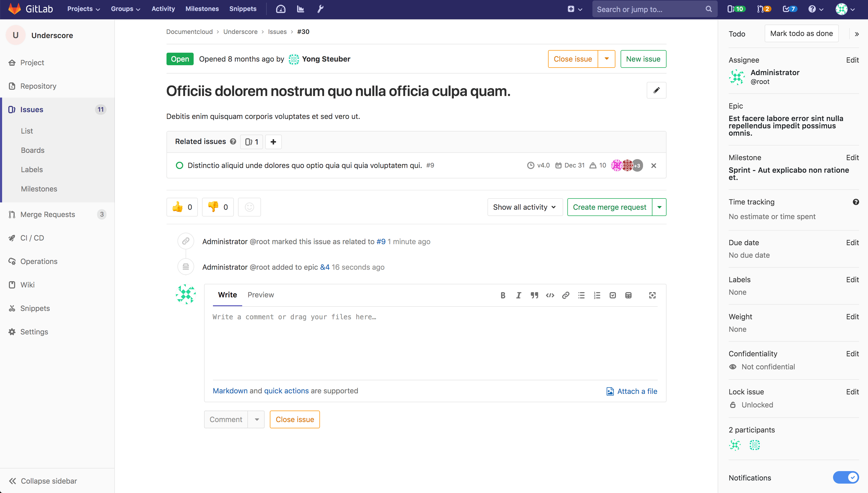Open the admin area wrench icon
This screenshot has width=868, height=493.
tap(320, 9)
